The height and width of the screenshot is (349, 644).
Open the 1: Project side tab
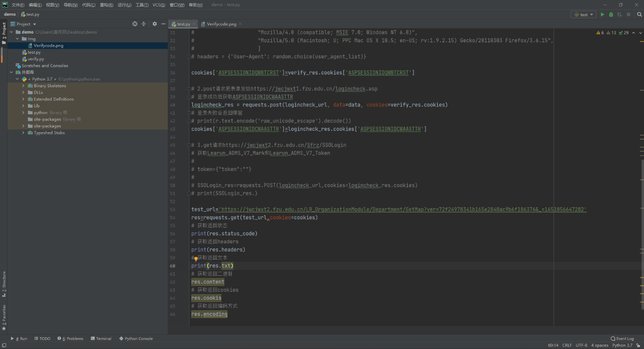[4, 34]
